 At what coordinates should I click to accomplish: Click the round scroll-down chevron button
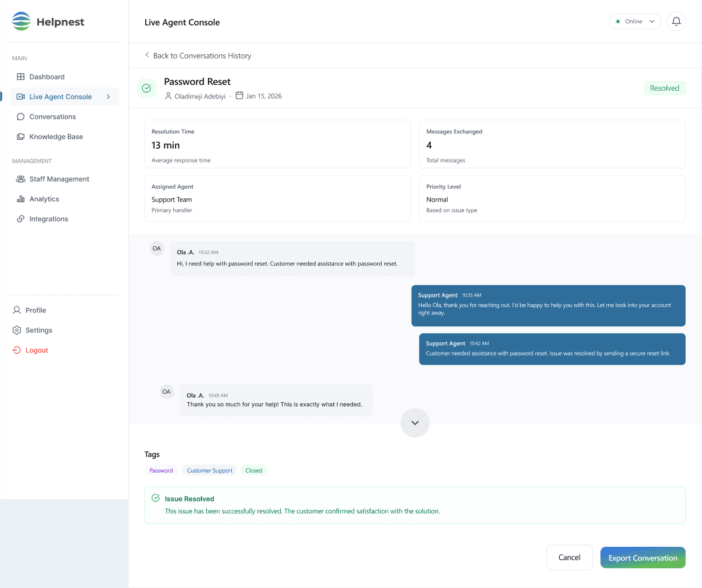tap(415, 422)
